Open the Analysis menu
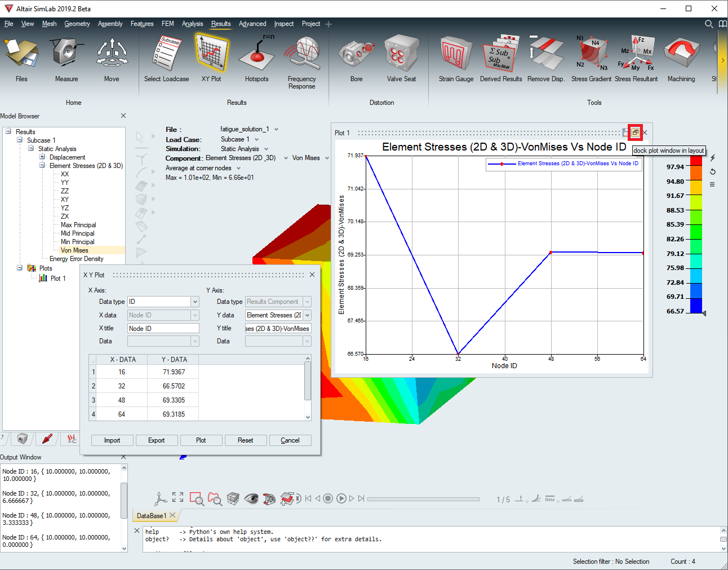728x570 pixels. [x=192, y=24]
